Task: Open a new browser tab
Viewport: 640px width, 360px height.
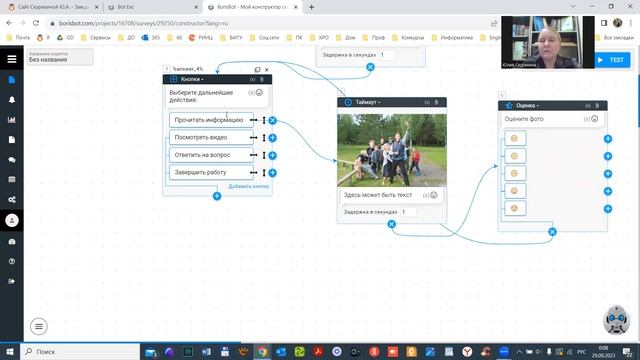Action: tap(311, 7)
